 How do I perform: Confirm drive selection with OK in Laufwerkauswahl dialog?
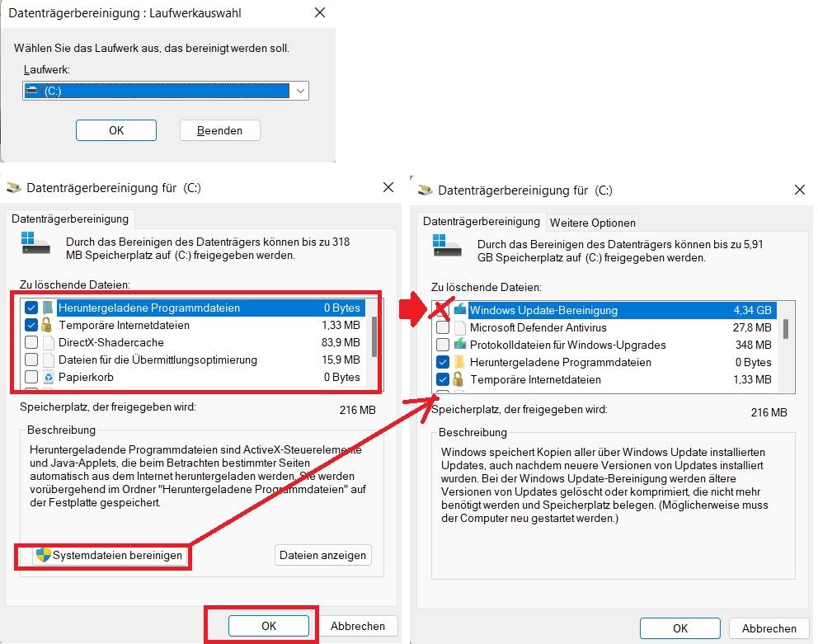coord(115,130)
